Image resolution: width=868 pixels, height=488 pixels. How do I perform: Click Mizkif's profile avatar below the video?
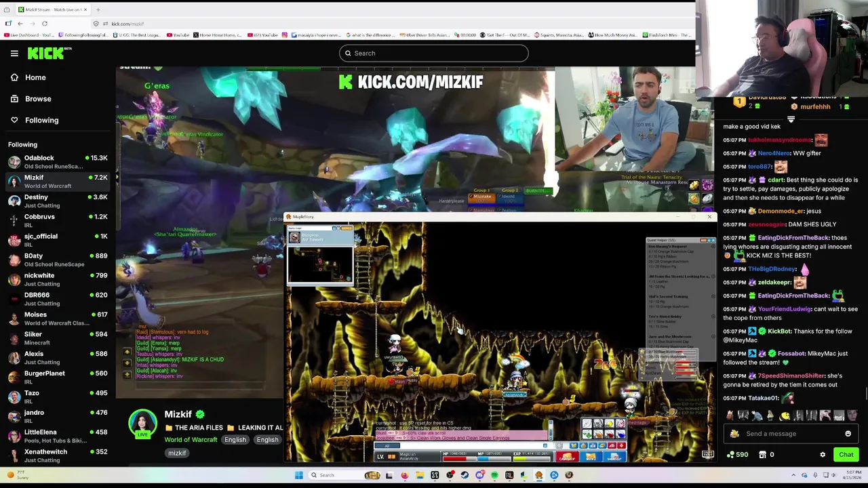[x=142, y=424]
